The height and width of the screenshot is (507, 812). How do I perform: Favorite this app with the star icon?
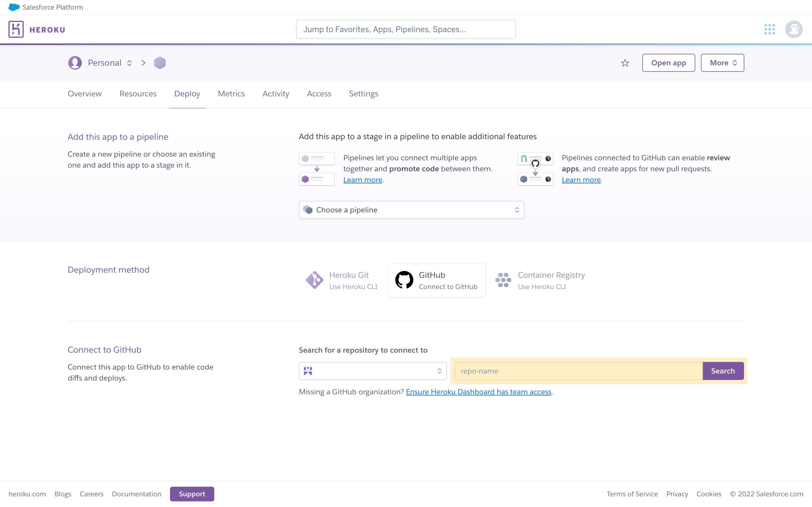[x=625, y=63]
